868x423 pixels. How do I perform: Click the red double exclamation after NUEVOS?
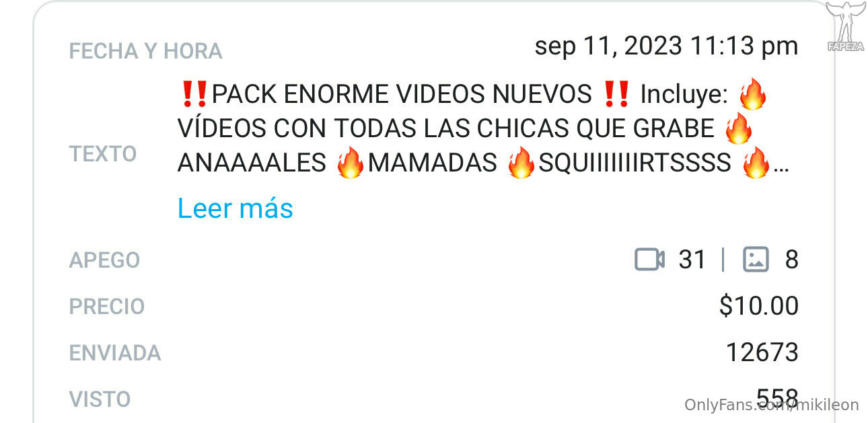(616, 95)
